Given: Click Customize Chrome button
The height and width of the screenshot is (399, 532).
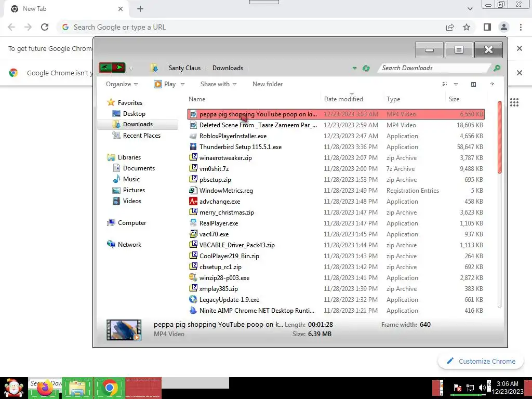Looking at the screenshot, I should 482,362.
